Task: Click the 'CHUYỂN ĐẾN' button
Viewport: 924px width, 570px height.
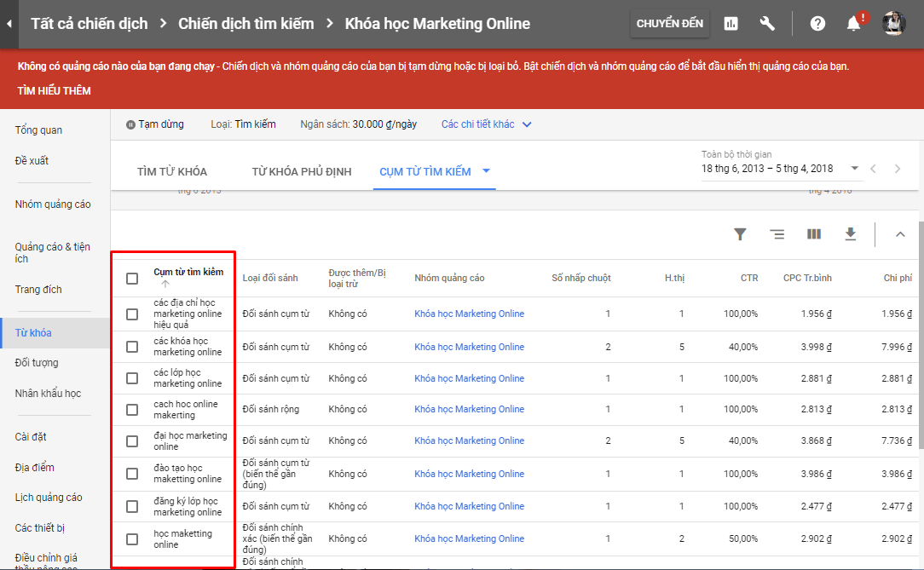Action: 670,24
